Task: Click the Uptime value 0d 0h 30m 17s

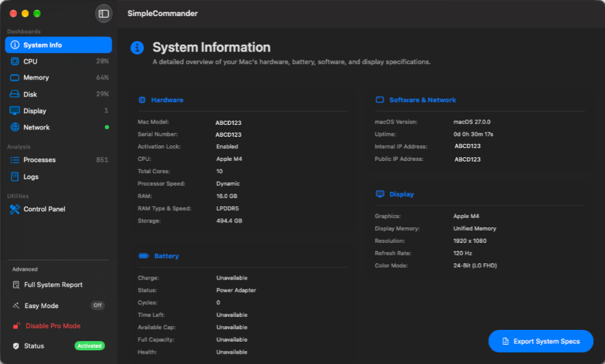Action: [473, 134]
